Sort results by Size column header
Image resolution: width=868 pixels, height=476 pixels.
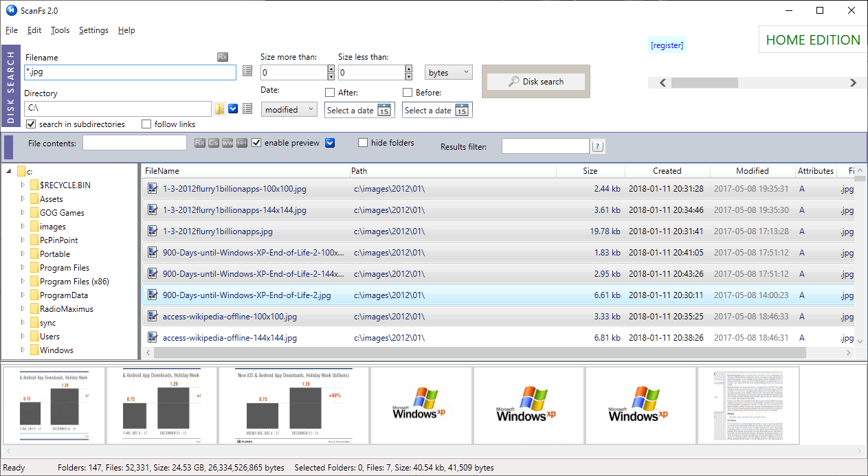point(590,171)
